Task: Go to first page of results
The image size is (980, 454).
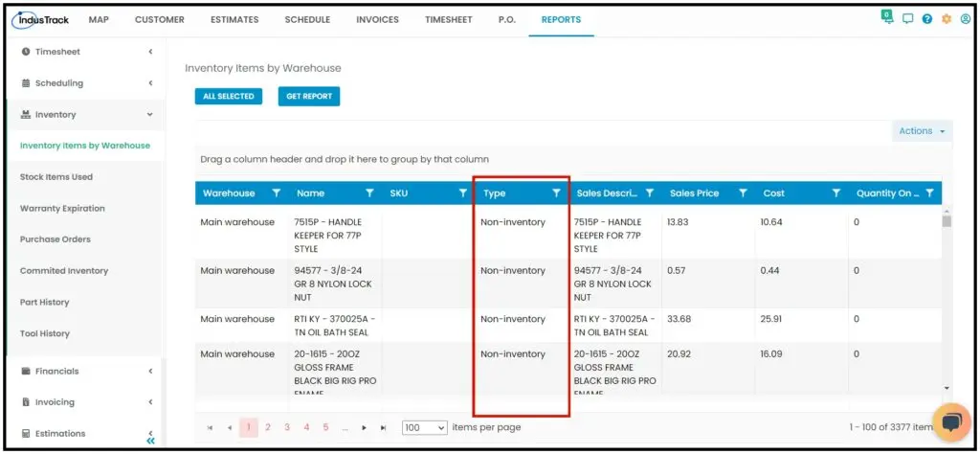Action: pyautogui.click(x=210, y=428)
